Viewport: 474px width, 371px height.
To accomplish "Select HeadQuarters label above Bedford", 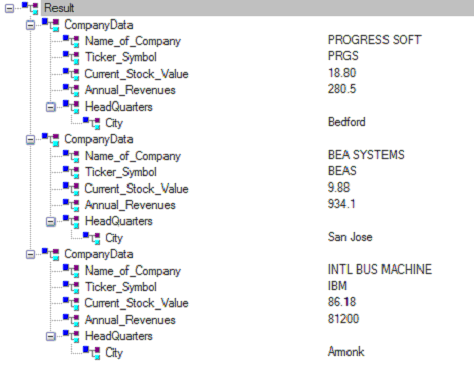I will (x=119, y=107).
